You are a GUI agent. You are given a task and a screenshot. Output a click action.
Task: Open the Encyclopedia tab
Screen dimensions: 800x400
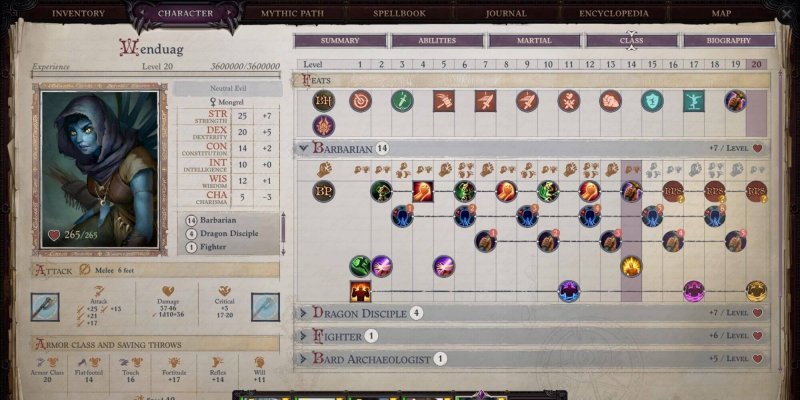click(x=614, y=13)
